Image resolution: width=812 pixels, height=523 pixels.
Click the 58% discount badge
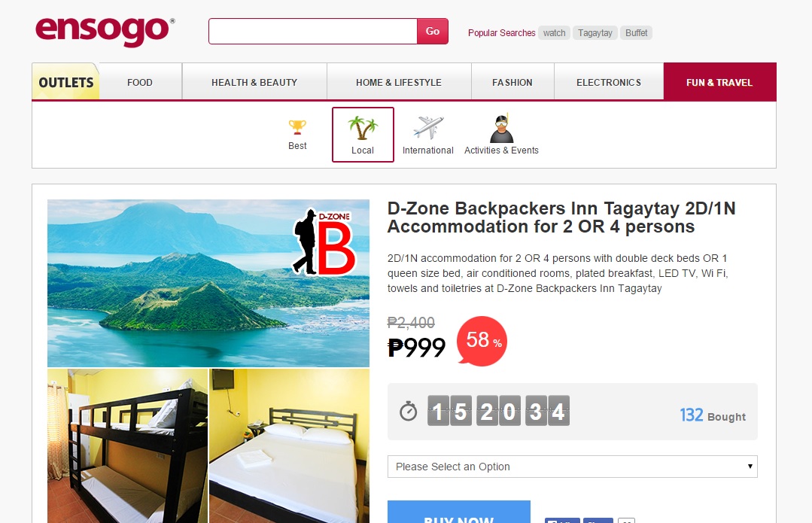point(482,341)
